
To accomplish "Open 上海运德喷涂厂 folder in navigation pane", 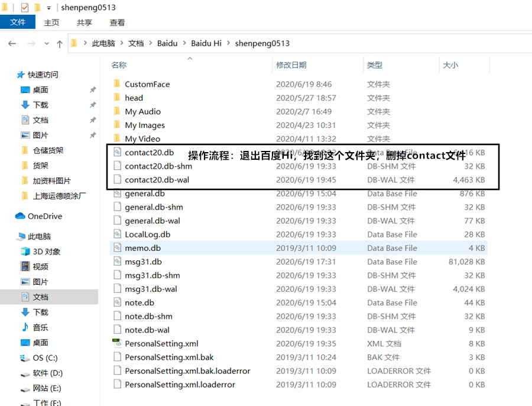I will pos(59,196).
